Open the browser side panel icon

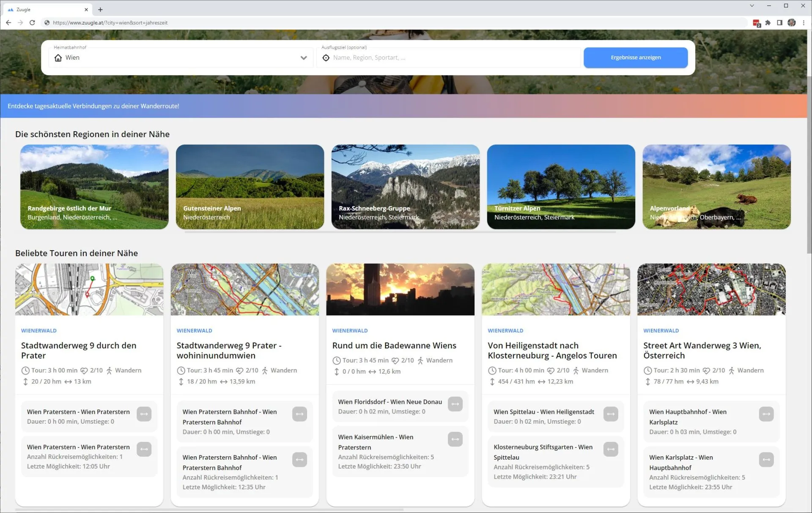(779, 22)
